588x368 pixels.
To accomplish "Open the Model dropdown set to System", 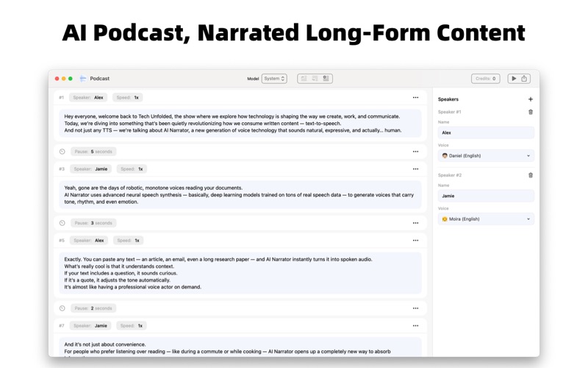I will click(274, 79).
